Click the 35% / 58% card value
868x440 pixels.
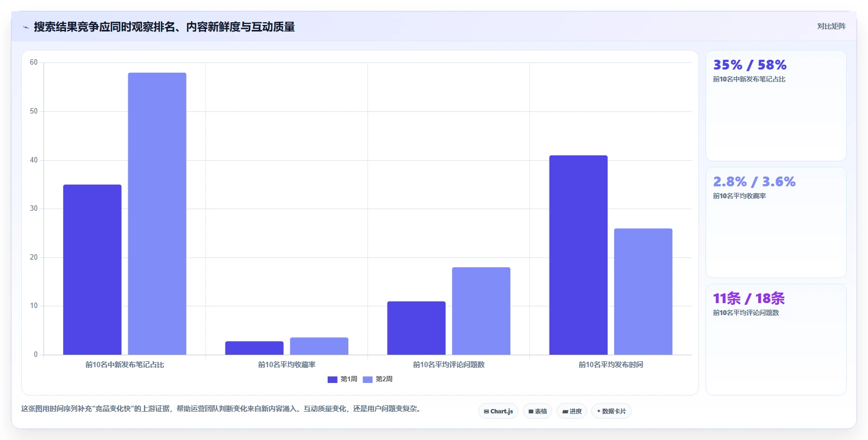[x=750, y=65]
